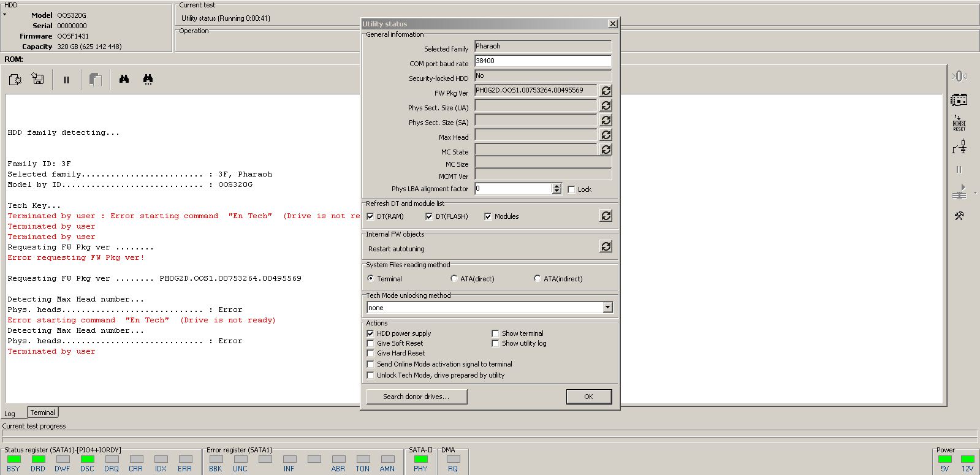The image size is (980, 475).
Task: Select the Terminal reading method radio
Action: coord(371,278)
